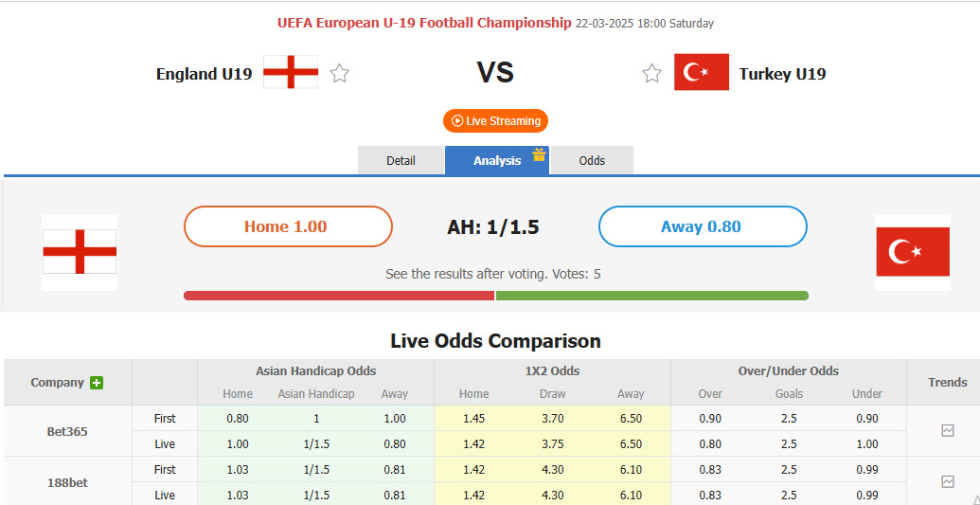Click the Live Streaming button
The image size is (980, 505).
[x=495, y=121]
